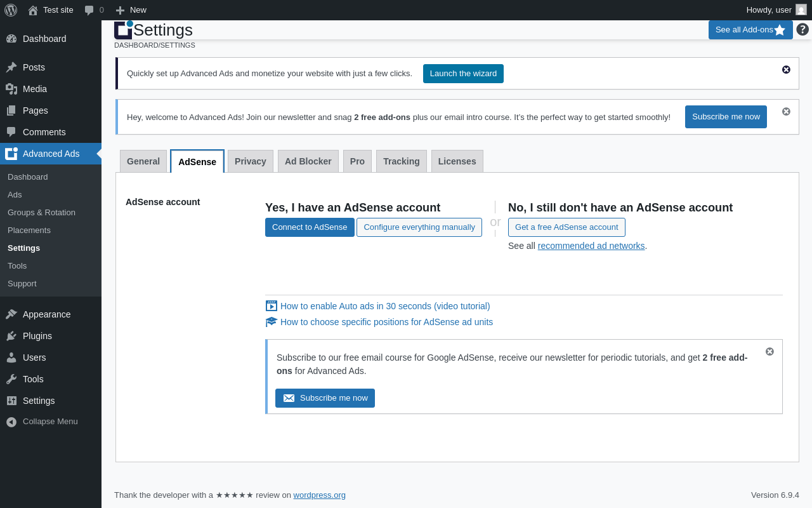Image resolution: width=812 pixels, height=508 pixels.
Task: Click the Collapse Menu arrow icon
Action: (x=11, y=422)
